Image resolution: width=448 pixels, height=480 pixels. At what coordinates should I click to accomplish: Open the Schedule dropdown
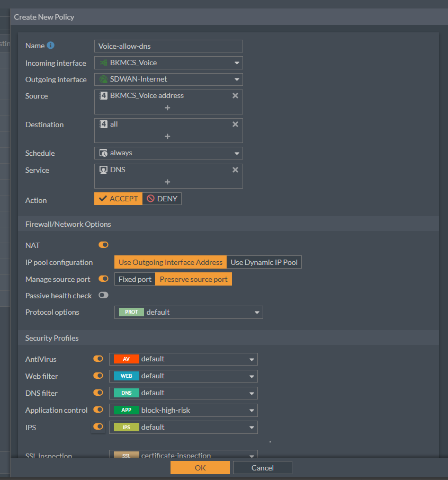pos(168,153)
